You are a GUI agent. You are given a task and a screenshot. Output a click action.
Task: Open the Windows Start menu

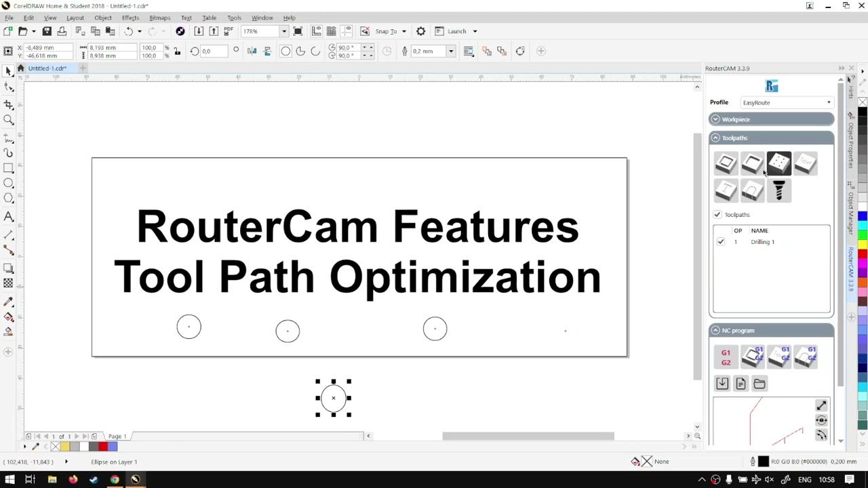(9, 480)
